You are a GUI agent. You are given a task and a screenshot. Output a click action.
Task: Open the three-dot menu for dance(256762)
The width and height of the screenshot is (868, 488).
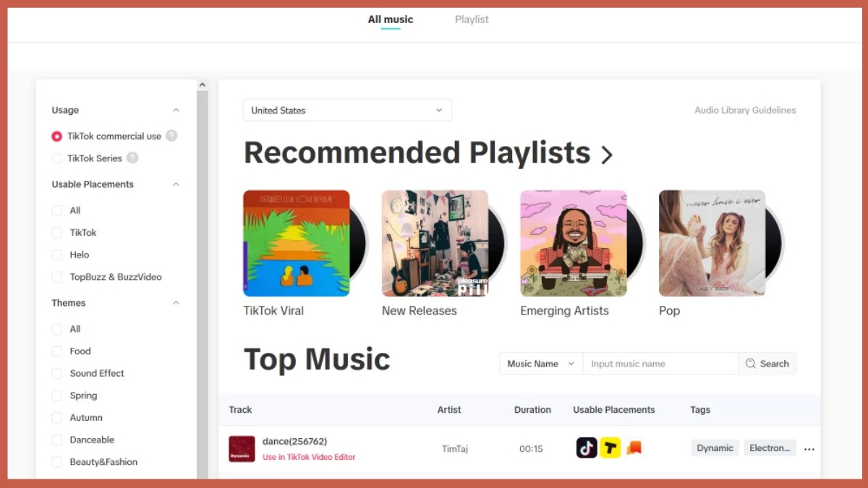tap(809, 449)
